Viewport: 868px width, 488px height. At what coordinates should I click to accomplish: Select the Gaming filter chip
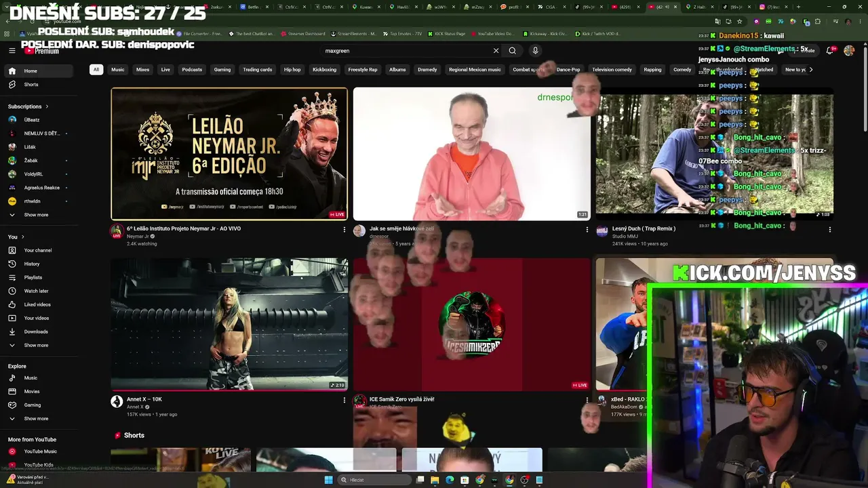pyautogui.click(x=222, y=70)
